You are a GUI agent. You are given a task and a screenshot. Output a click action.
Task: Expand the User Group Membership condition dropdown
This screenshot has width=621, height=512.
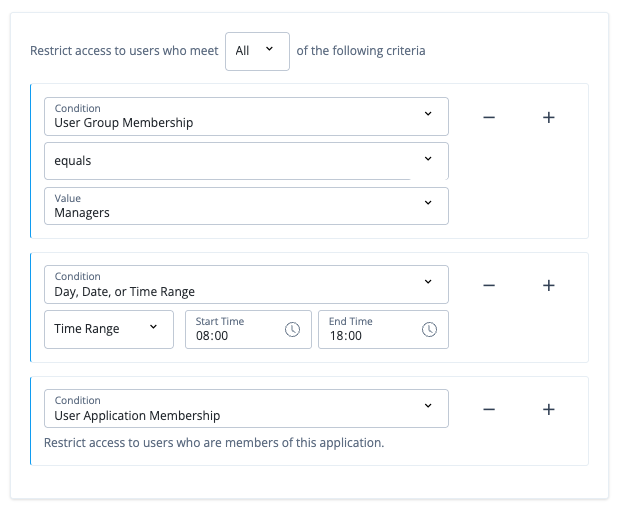[x=246, y=116]
